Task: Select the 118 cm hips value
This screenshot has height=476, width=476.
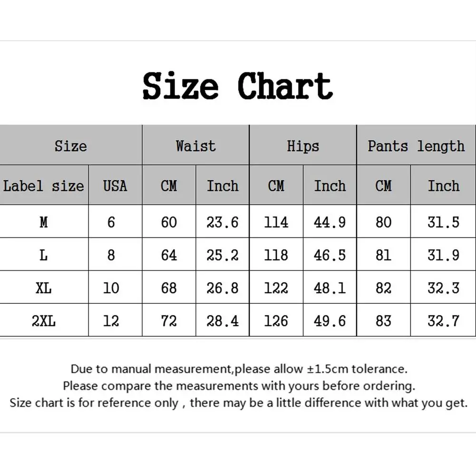Action: coord(276,255)
